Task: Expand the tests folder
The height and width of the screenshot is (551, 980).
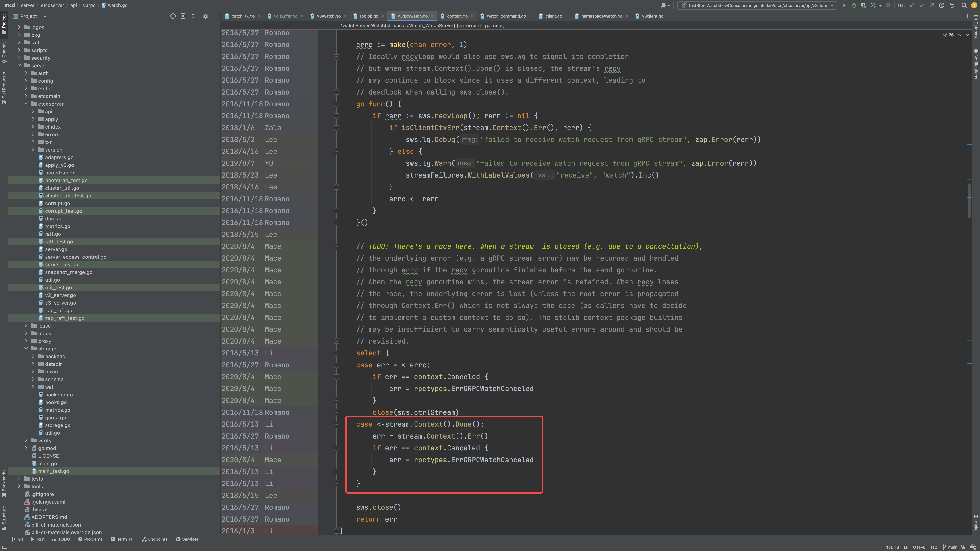Action: (19, 479)
